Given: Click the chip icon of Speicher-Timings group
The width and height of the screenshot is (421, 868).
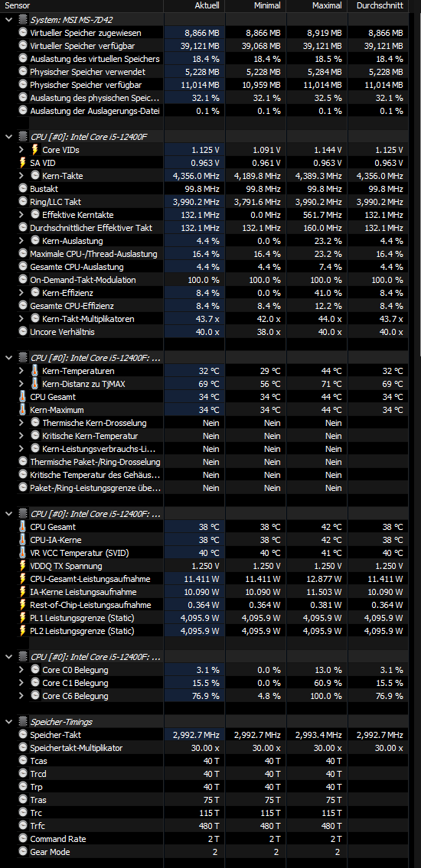Looking at the screenshot, I should click(23, 721).
